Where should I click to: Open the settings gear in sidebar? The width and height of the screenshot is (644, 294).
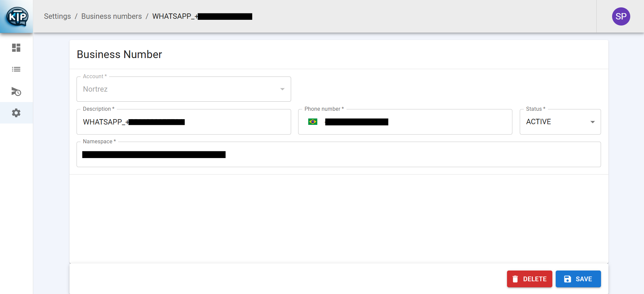16,113
